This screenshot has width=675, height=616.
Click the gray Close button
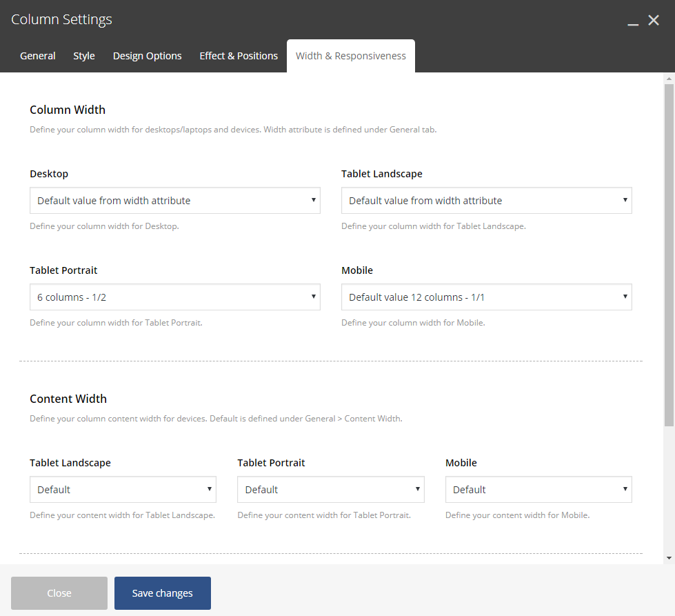pyautogui.click(x=59, y=593)
